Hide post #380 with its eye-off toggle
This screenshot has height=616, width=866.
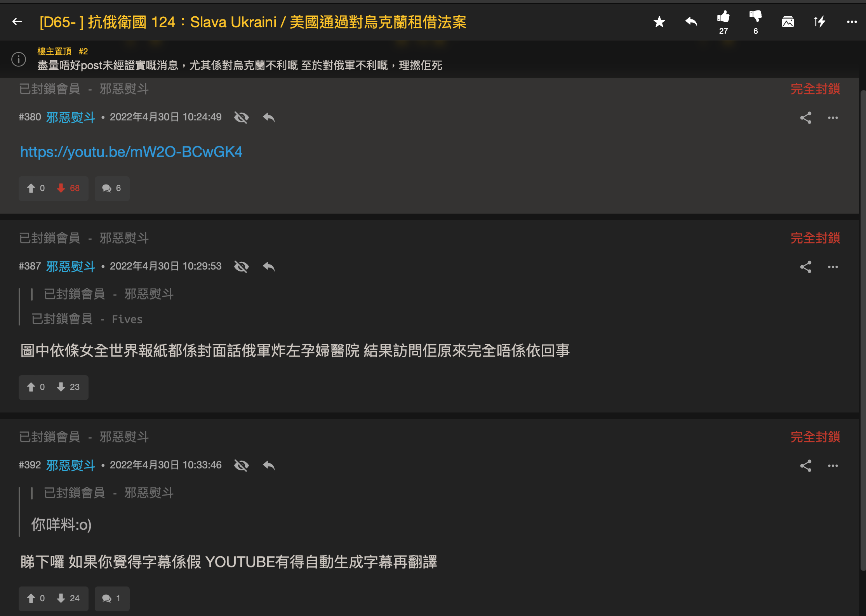click(x=241, y=117)
